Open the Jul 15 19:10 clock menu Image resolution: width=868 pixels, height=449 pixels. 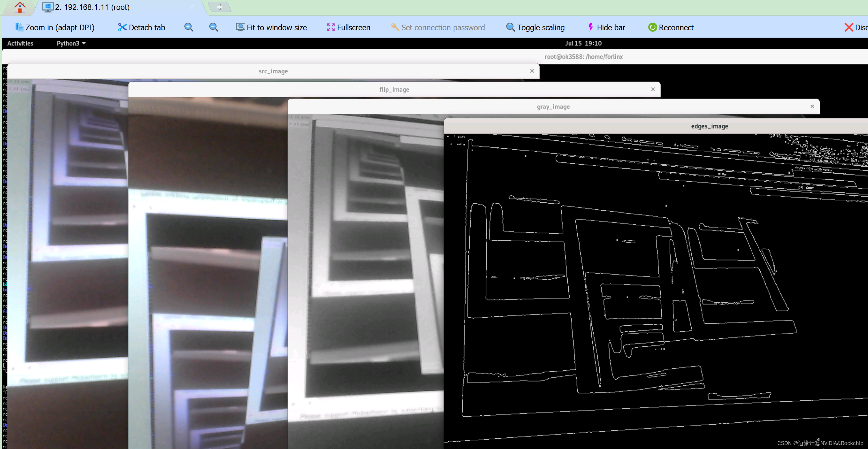tap(583, 43)
